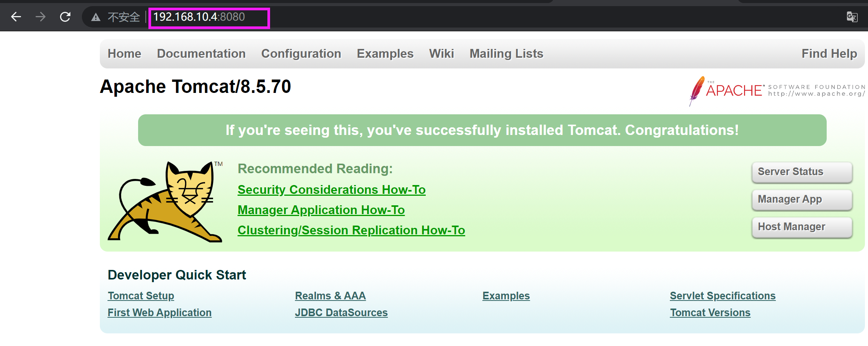Click the http://www.apache.org/ text in the logo
The width and height of the screenshot is (868, 346).
tap(816, 94)
